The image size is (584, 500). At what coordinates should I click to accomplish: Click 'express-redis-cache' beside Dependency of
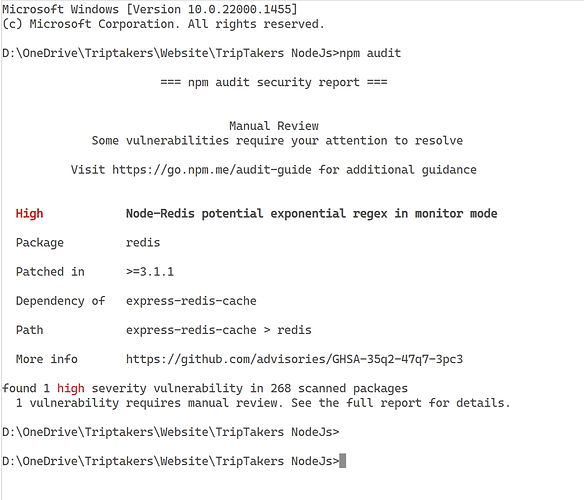191,301
